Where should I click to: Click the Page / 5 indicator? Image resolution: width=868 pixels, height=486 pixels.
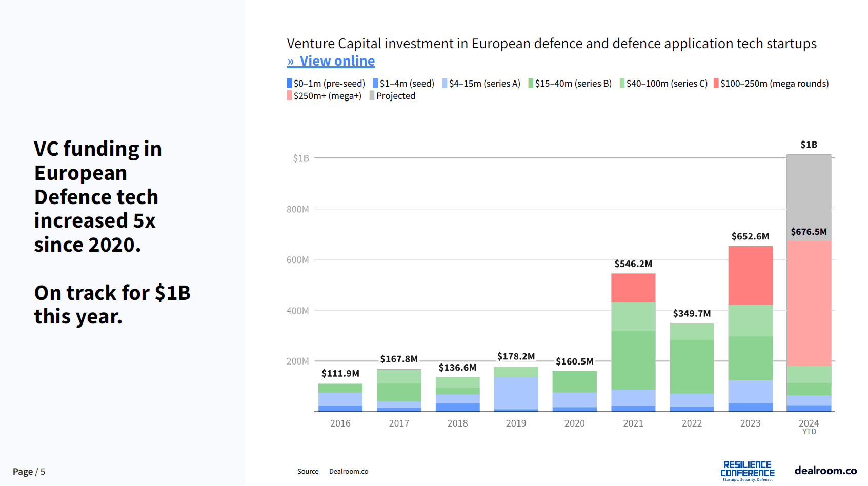point(29,472)
